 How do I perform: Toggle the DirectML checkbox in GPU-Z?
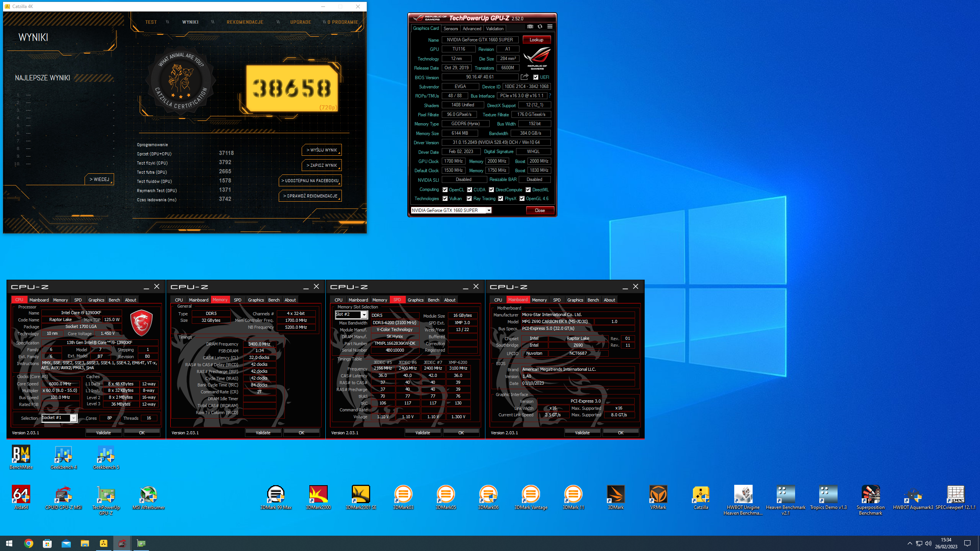(x=528, y=189)
